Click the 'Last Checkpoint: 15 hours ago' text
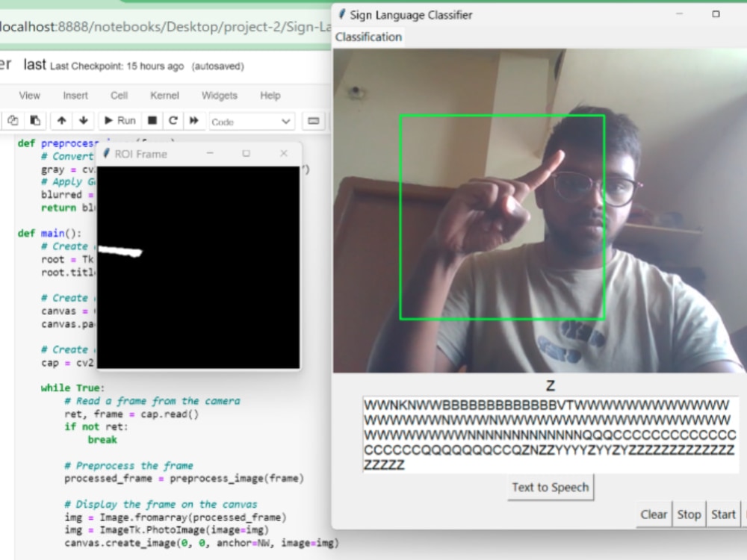This screenshot has width=747, height=560. pyautogui.click(x=117, y=66)
